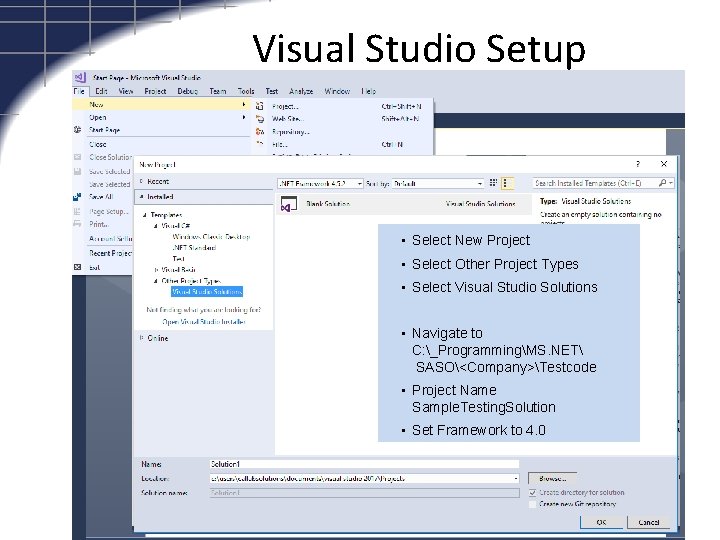Click the Save All icon in File menu
The image size is (720, 540).
(x=77, y=197)
